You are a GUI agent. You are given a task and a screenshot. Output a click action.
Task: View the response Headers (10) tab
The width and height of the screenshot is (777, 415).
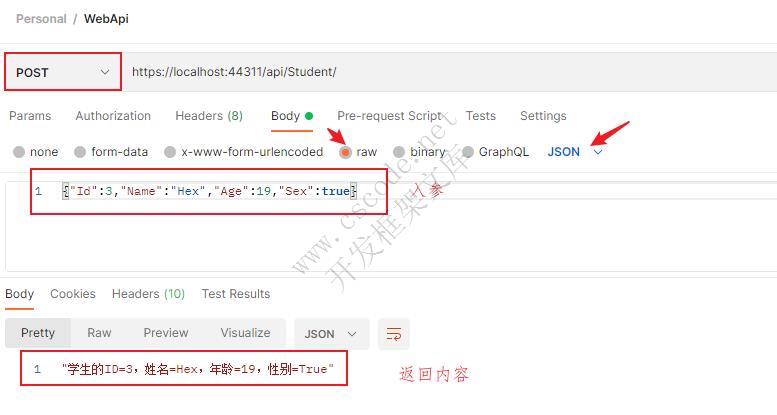pos(148,294)
